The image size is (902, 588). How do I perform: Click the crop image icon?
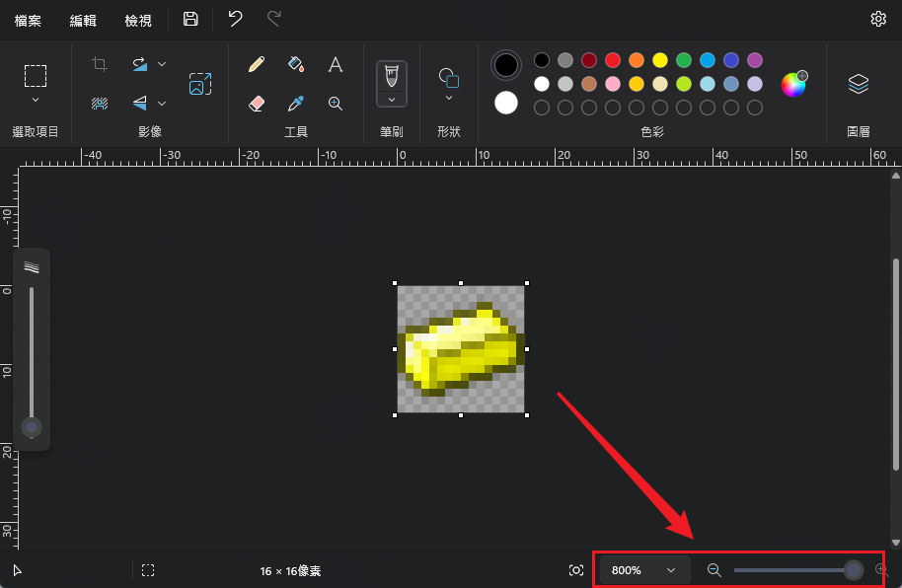pyautogui.click(x=100, y=64)
